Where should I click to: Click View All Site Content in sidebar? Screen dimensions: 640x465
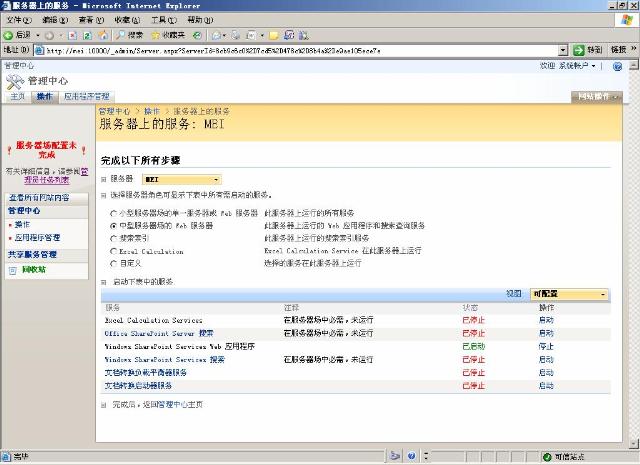click(39, 198)
